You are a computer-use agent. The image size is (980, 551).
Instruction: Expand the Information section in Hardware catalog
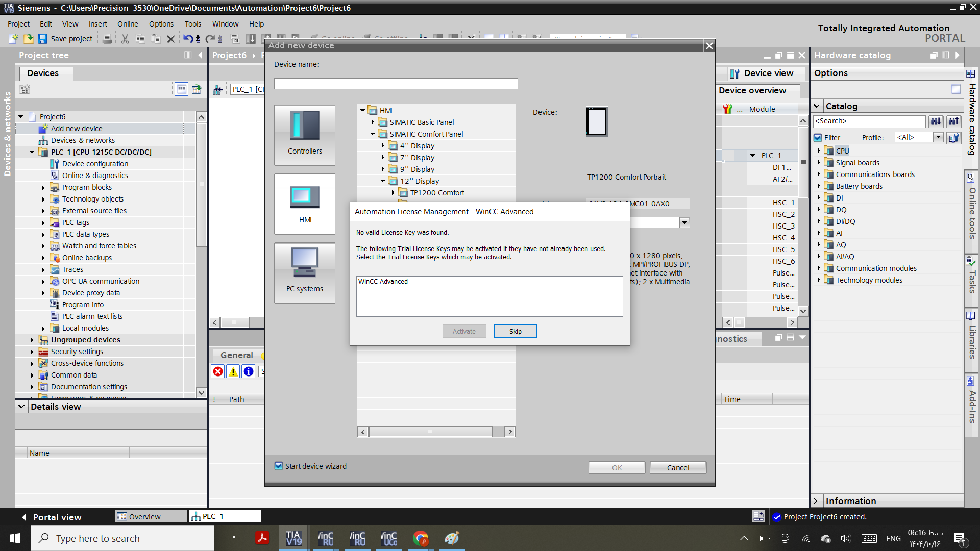816,501
